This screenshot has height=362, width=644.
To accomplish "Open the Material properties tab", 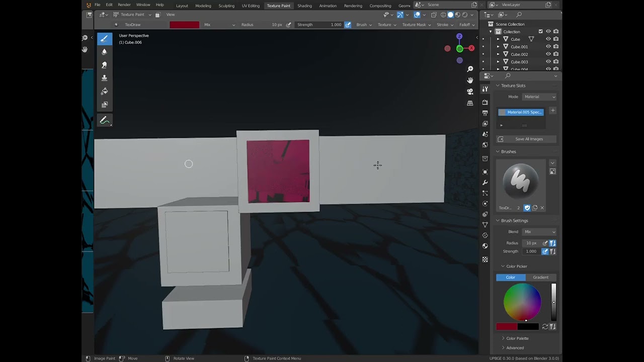I will (x=485, y=246).
